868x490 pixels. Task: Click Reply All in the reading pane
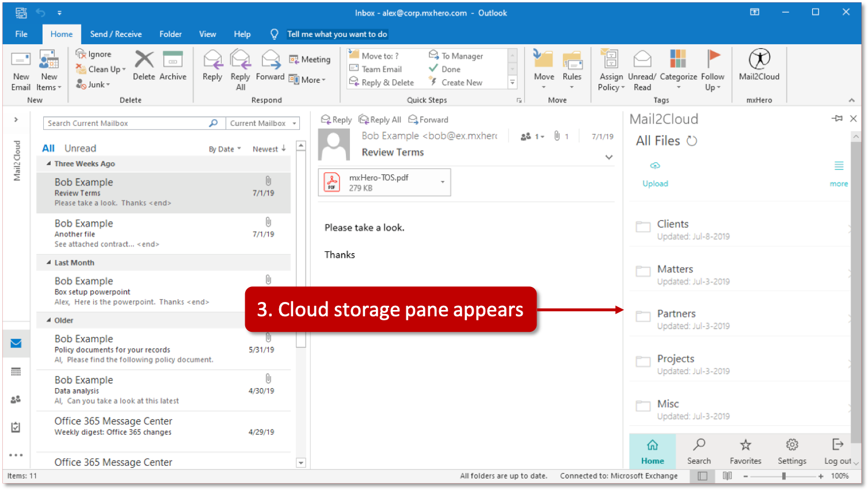point(380,120)
